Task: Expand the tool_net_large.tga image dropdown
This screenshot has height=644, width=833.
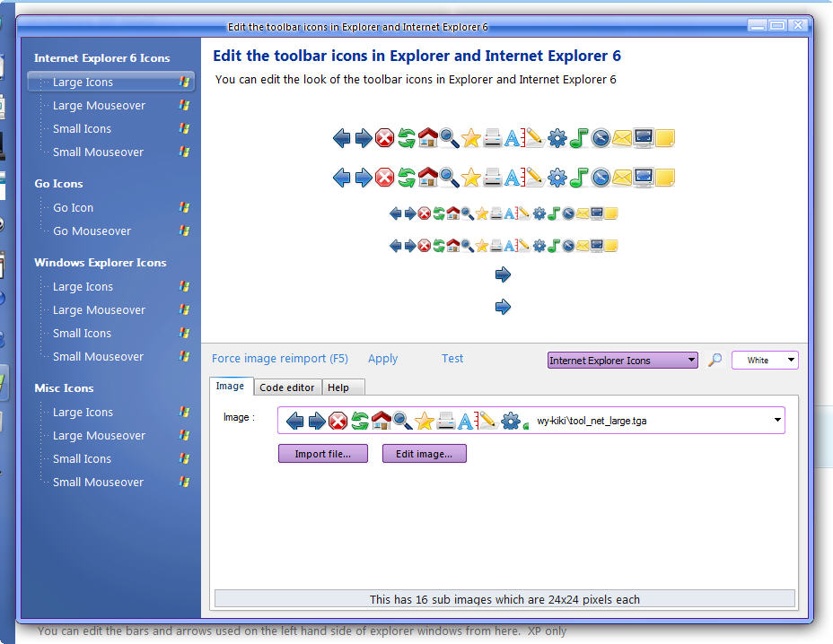Action: pos(777,420)
